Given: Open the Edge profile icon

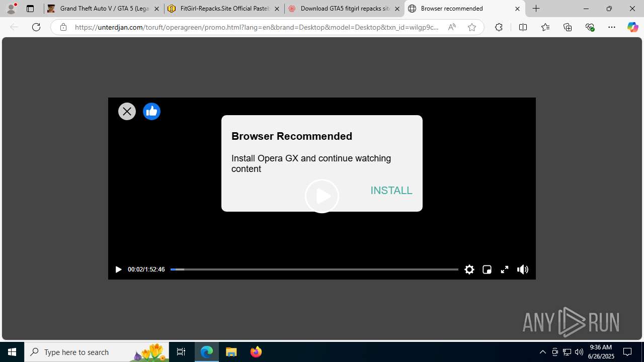Looking at the screenshot, I should tap(11, 9).
